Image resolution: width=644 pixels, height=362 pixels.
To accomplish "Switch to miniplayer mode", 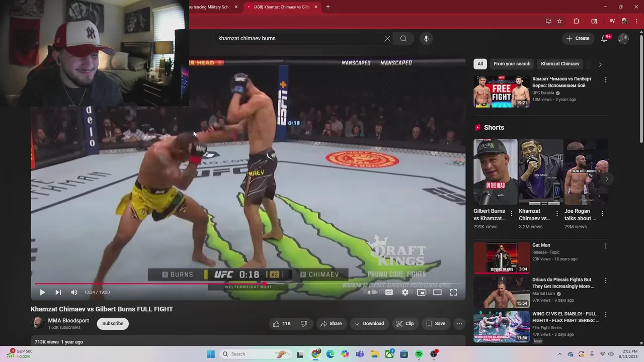I will (x=421, y=292).
